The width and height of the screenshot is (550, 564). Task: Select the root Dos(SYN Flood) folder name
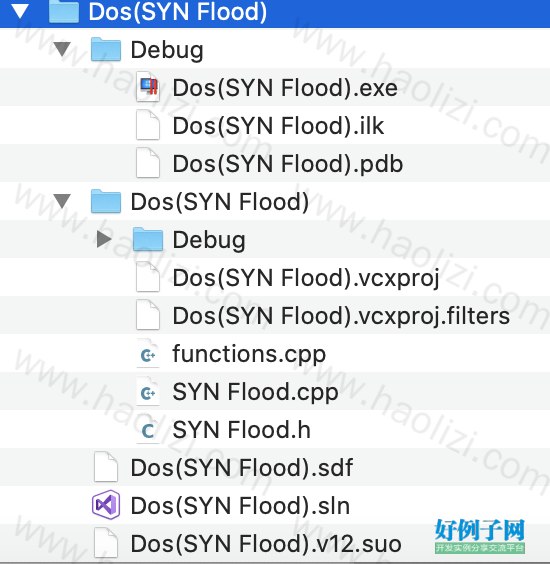pyautogui.click(x=178, y=12)
